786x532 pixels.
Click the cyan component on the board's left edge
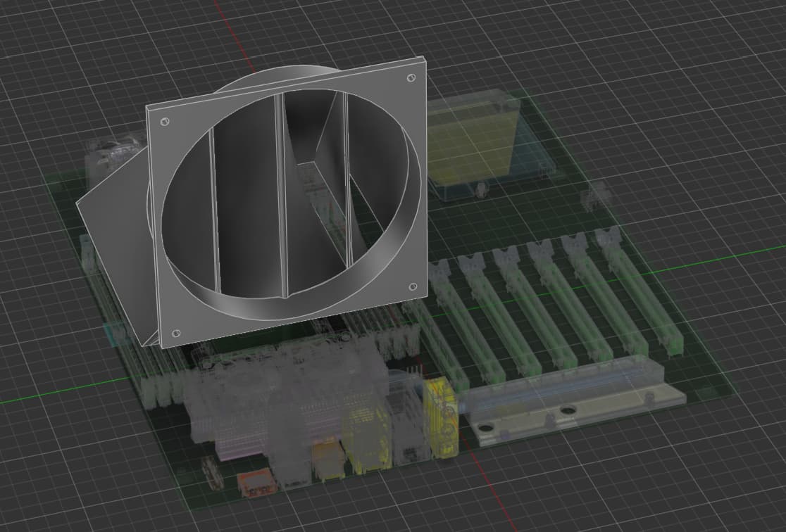coord(113,334)
